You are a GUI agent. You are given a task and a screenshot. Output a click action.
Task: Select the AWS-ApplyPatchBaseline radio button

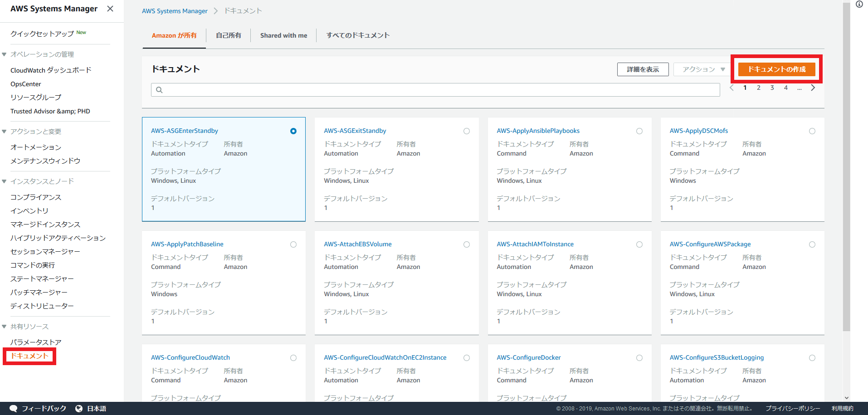(293, 244)
